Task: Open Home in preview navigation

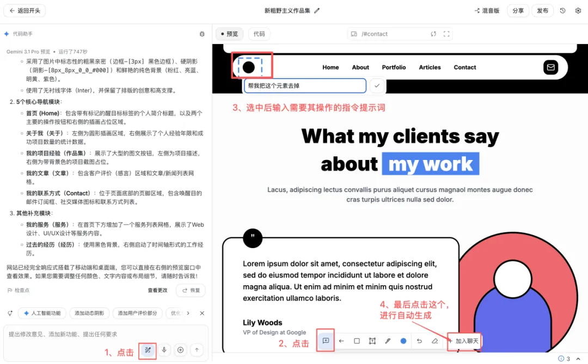Action: pos(330,67)
